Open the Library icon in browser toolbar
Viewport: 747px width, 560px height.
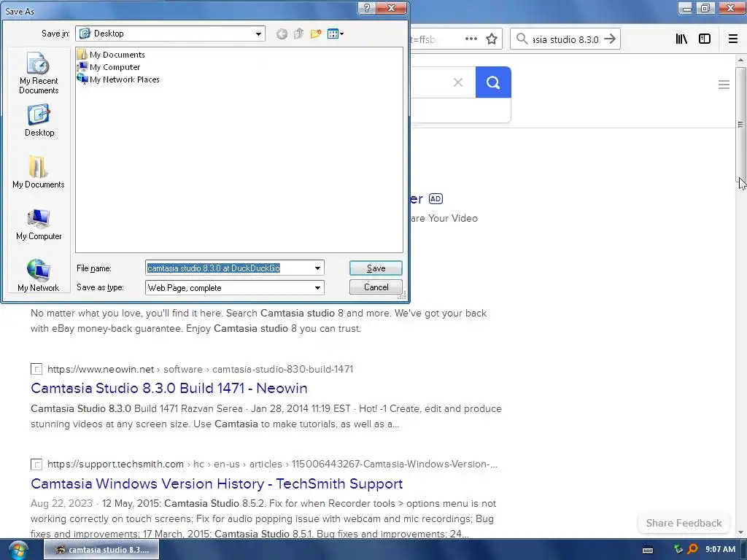pyautogui.click(x=681, y=39)
